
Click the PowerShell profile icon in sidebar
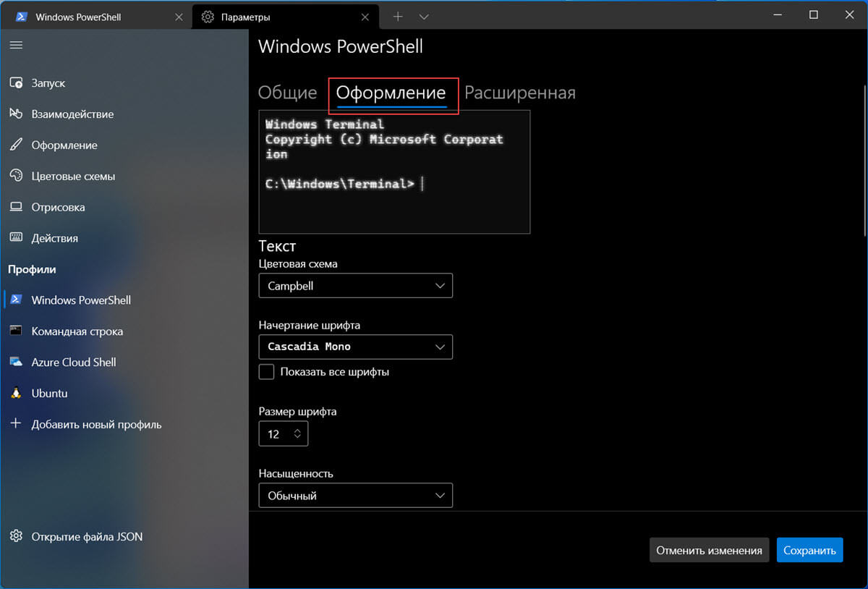coord(16,300)
